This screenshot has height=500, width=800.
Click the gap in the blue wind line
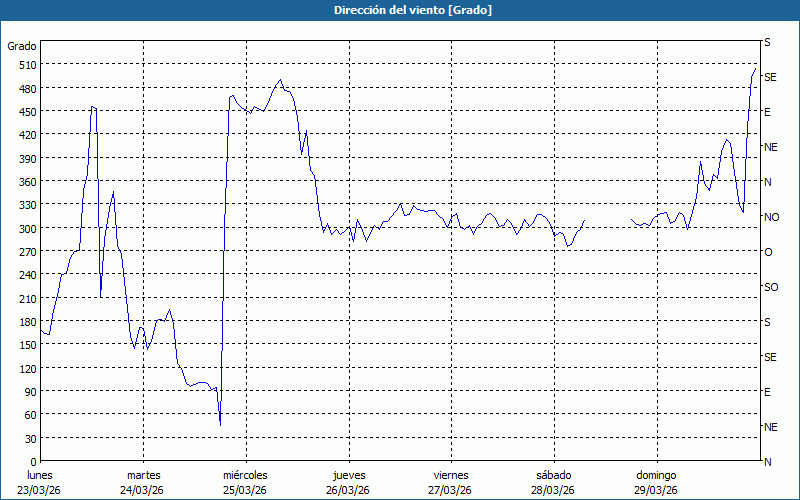tap(608, 221)
